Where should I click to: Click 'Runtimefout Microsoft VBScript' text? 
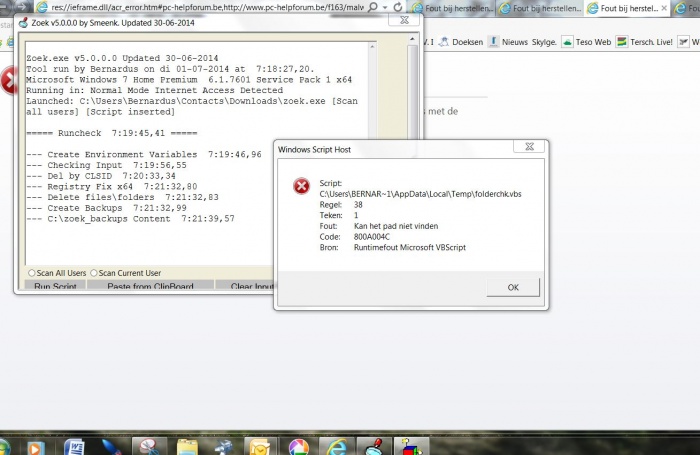click(x=410, y=247)
